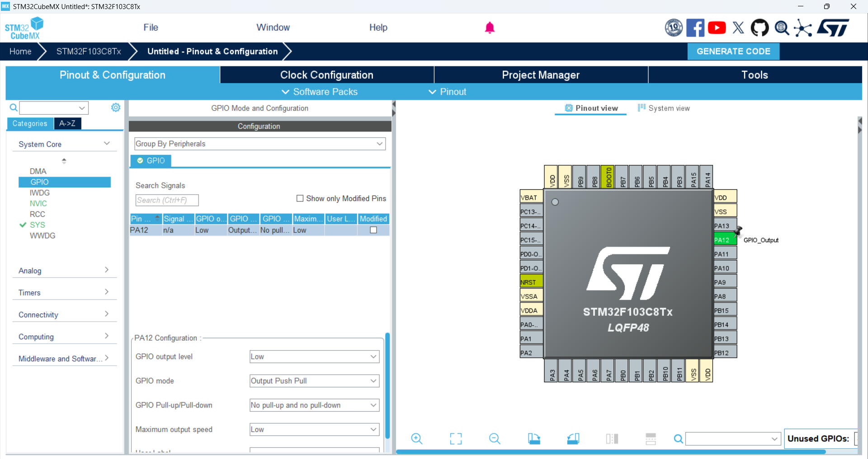Collapse the configuration panel with top arrow
868x459 pixels.
pyautogui.click(x=394, y=104)
